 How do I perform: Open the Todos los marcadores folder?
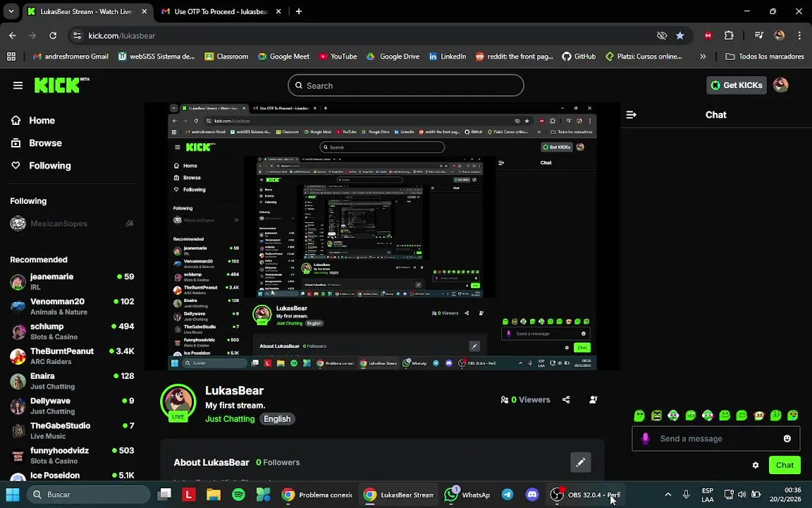point(764,56)
